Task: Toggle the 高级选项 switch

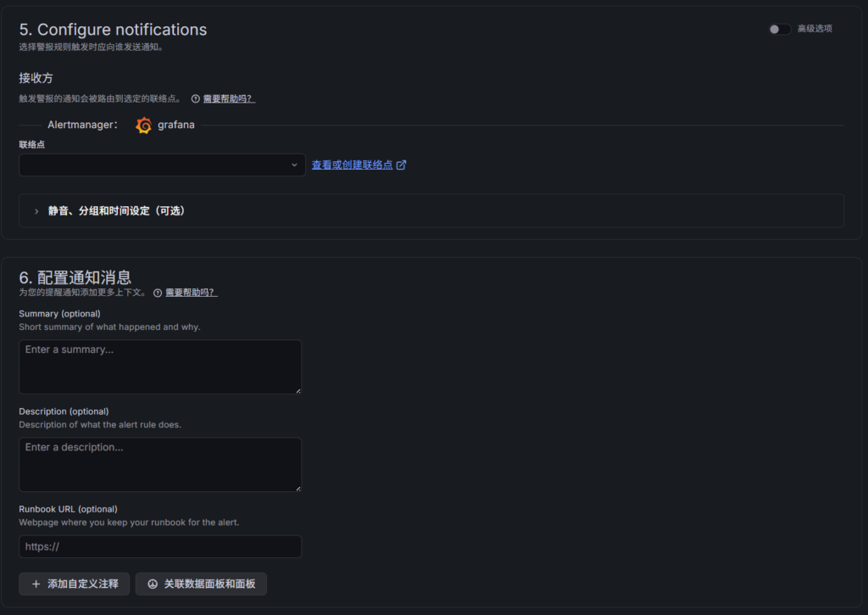Action: (x=779, y=29)
